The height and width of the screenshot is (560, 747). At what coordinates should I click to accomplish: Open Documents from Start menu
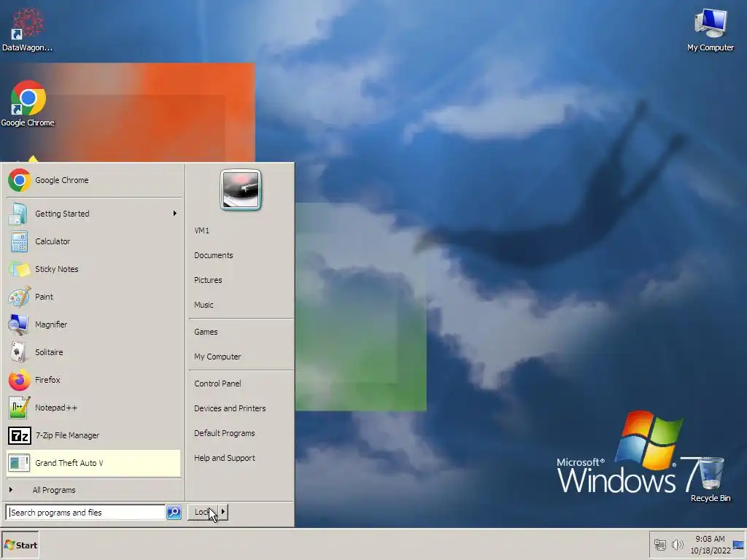214,255
